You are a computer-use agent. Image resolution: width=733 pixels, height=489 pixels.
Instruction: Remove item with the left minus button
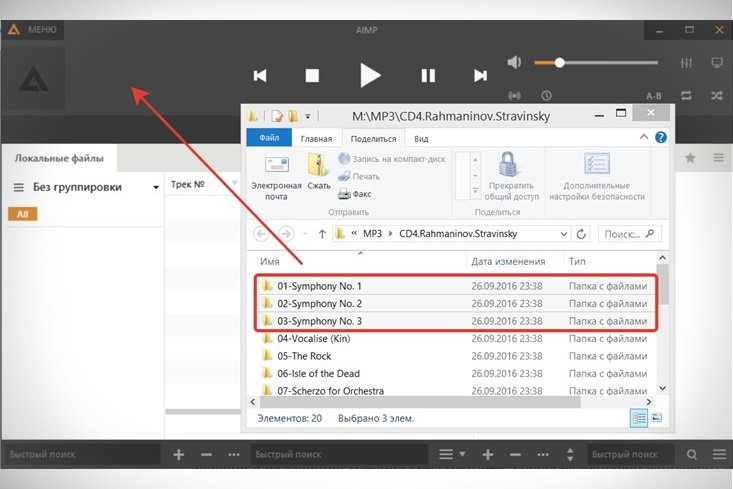(x=206, y=454)
